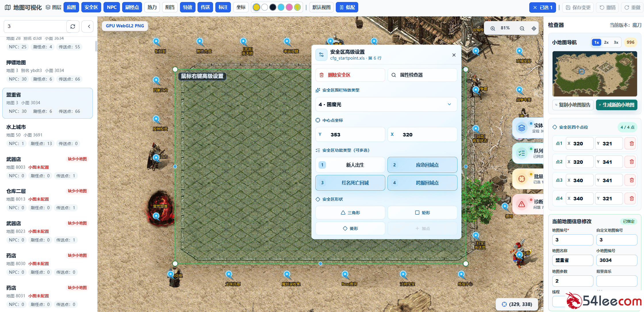This screenshot has height=312, width=644.
Task: Choose the 三角形 safe zone shape
Action: [x=350, y=213]
